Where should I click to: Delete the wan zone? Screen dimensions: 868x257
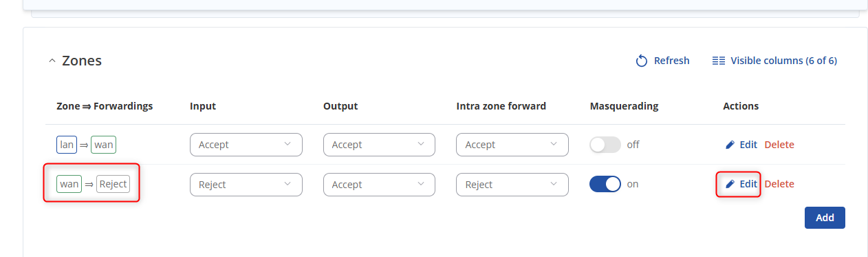pos(779,184)
